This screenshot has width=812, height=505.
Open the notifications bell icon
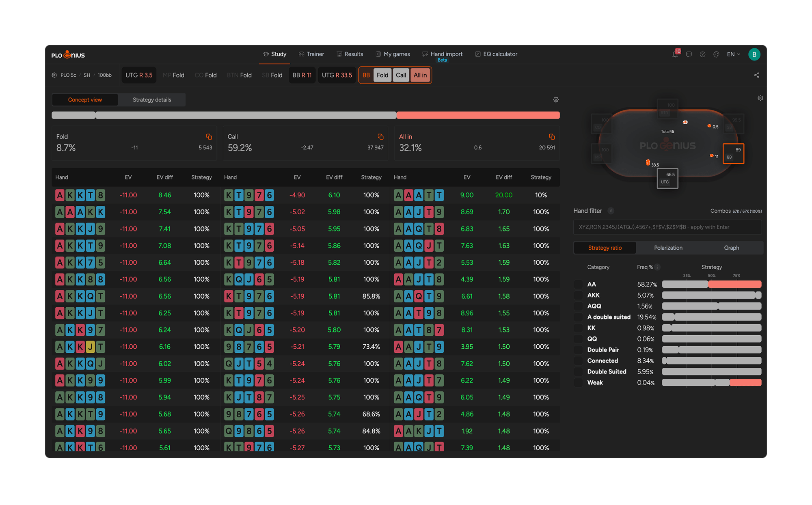point(675,54)
